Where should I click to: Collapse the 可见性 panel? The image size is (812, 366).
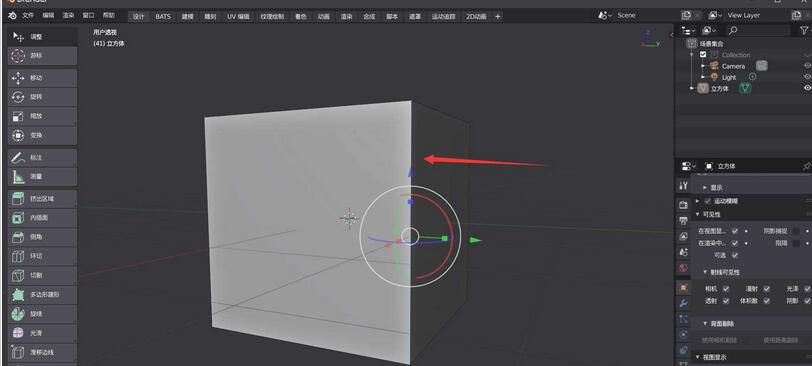(x=698, y=214)
